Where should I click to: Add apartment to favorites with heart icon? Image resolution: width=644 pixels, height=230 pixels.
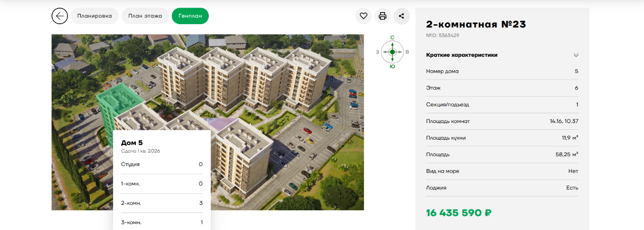coord(364,16)
